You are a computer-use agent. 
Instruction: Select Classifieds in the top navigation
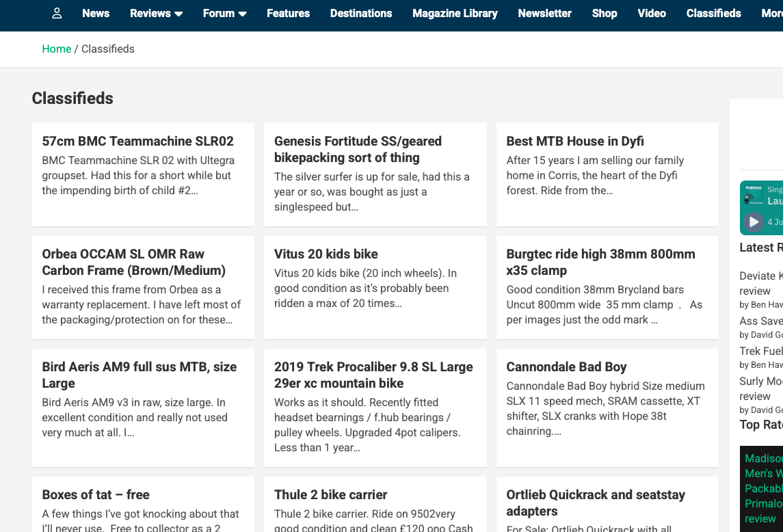coord(713,13)
